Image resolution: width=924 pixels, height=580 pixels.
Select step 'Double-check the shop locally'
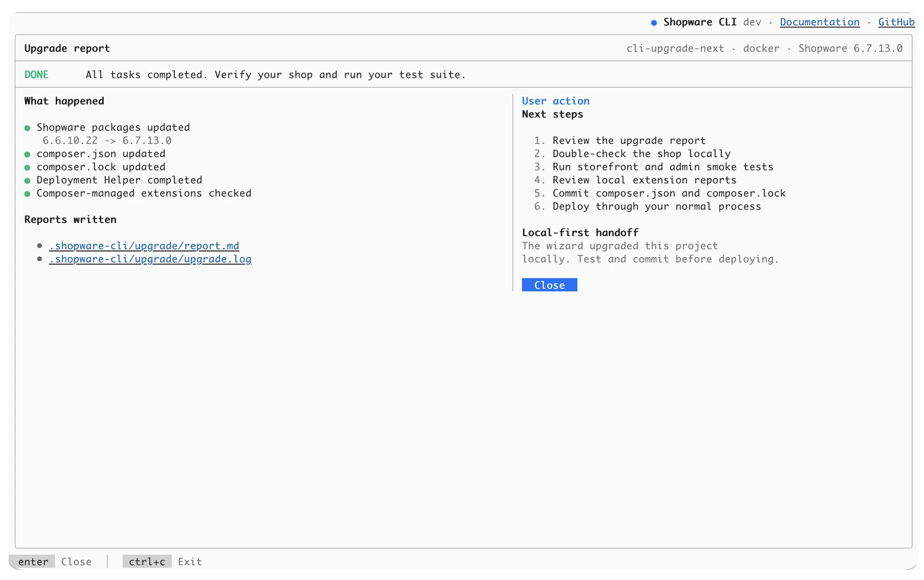click(x=641, y=154)
